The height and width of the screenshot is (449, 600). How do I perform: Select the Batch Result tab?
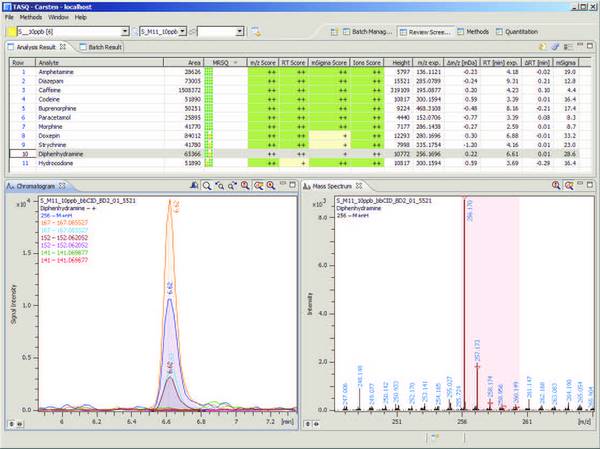click(101, 47)
